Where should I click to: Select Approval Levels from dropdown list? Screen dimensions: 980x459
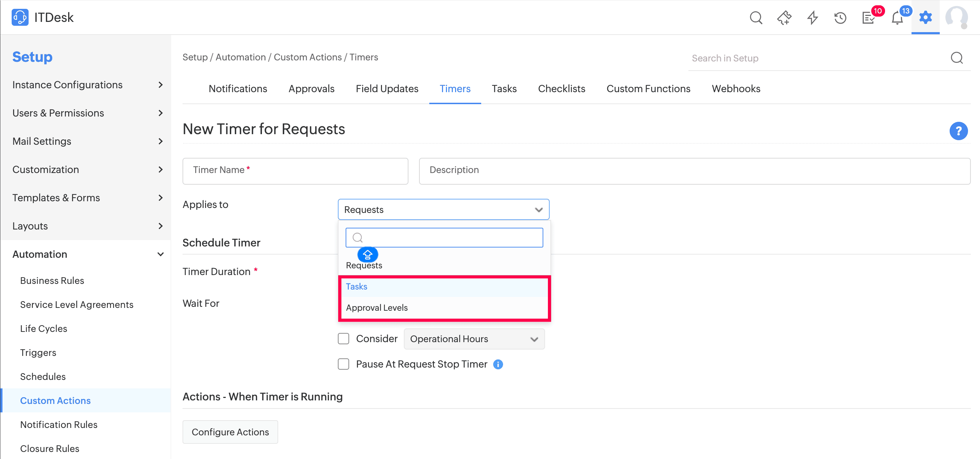[376, 307]
